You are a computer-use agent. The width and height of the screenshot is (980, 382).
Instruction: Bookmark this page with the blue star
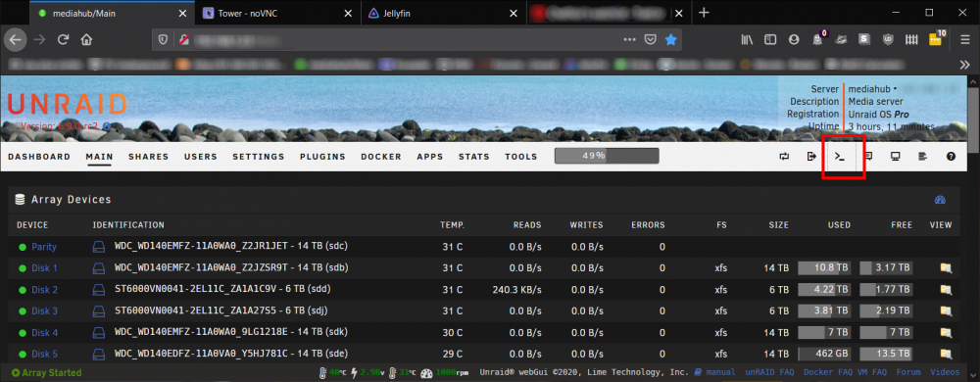670,39
